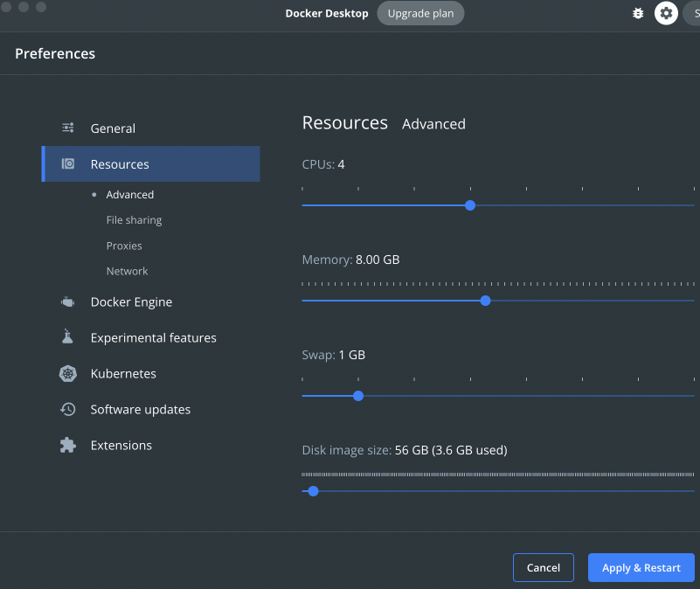The width and height of the screenshot is (700, 589).
Task: Click the Swap slider handle
Action: (x=358, y=396)
